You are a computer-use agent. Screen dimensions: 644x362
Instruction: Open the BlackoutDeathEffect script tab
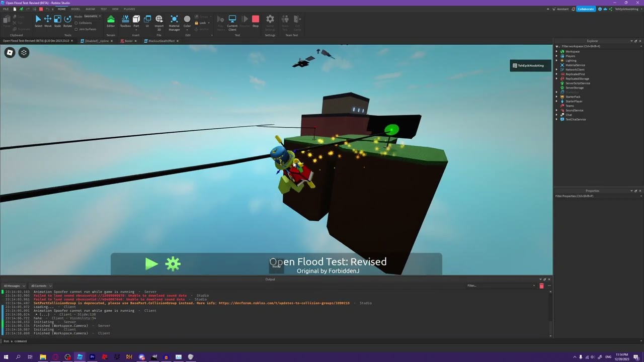161,41
